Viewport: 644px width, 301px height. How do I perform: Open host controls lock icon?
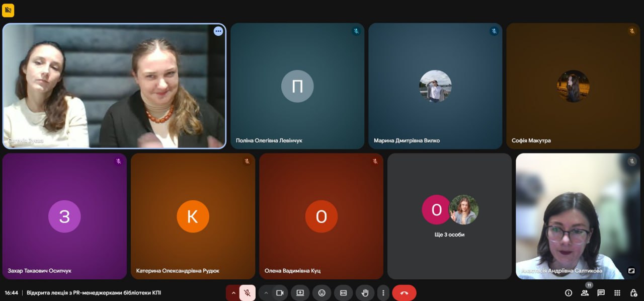[x=633, y=293]
